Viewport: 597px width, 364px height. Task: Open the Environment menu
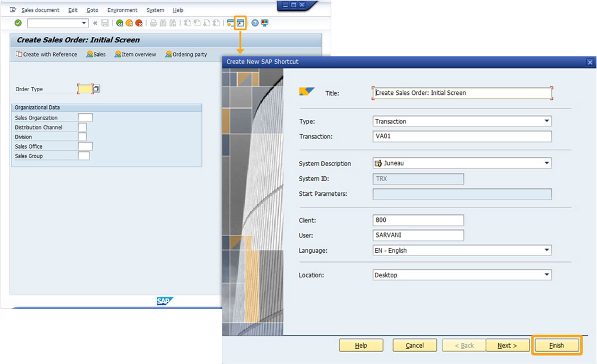pyautogui.click(x=122, y=10)
